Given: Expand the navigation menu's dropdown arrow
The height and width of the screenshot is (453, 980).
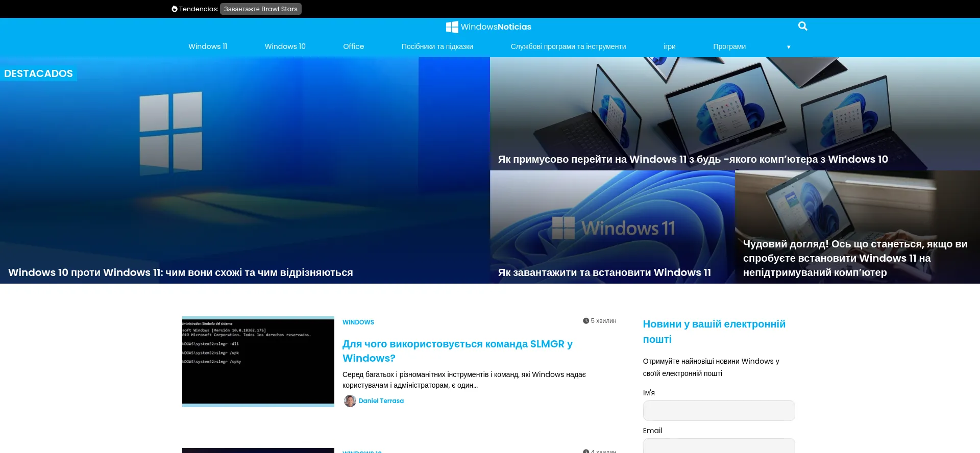Looking at the screenshot, I should [x=789, y=47].
